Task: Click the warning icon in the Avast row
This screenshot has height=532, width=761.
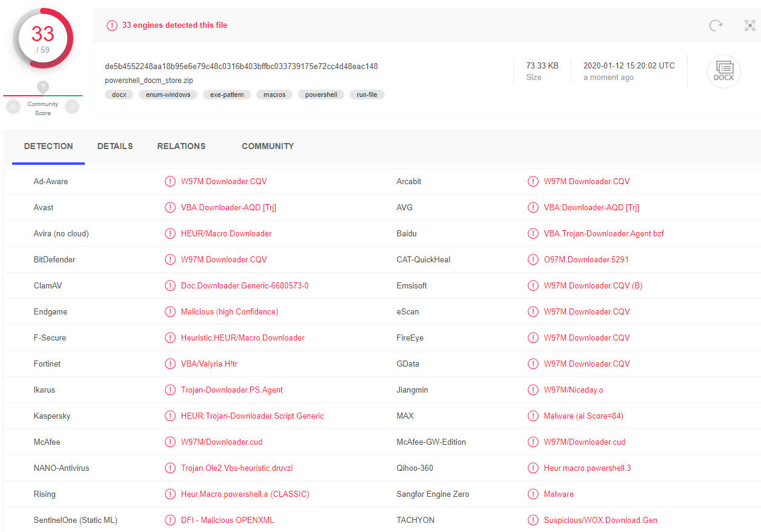Action: (170, 207)
